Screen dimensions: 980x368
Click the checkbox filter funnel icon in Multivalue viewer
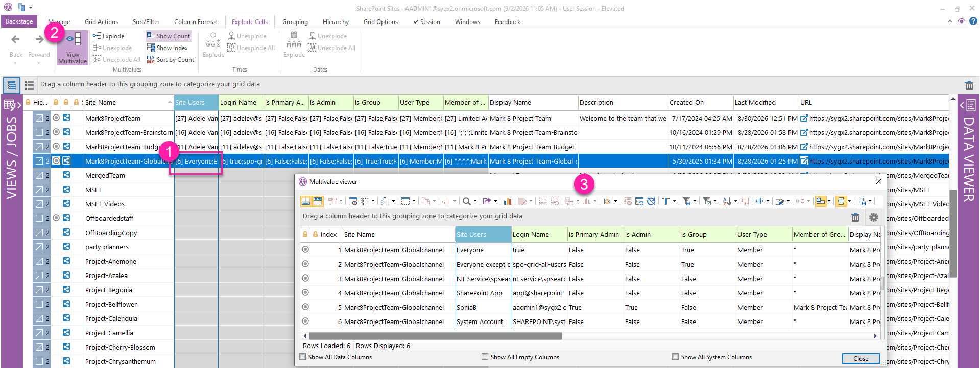(707, 201)
